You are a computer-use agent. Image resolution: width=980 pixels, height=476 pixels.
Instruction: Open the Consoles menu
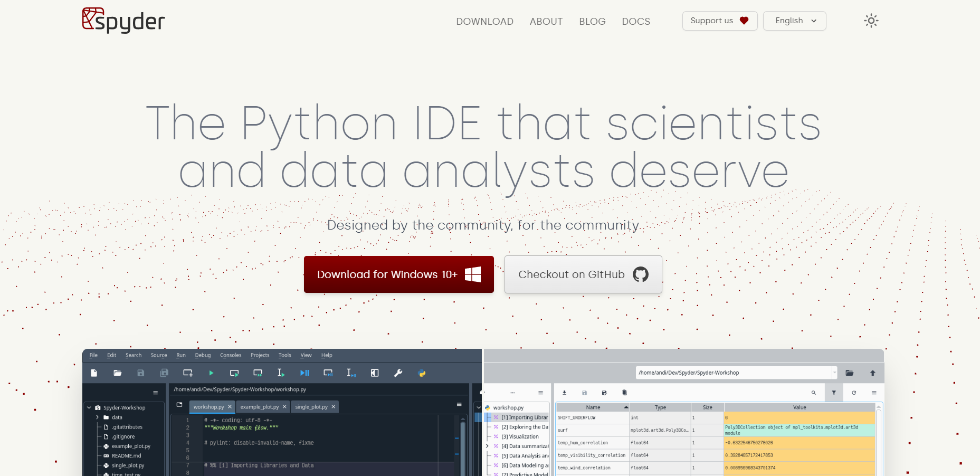click(231, 355)
